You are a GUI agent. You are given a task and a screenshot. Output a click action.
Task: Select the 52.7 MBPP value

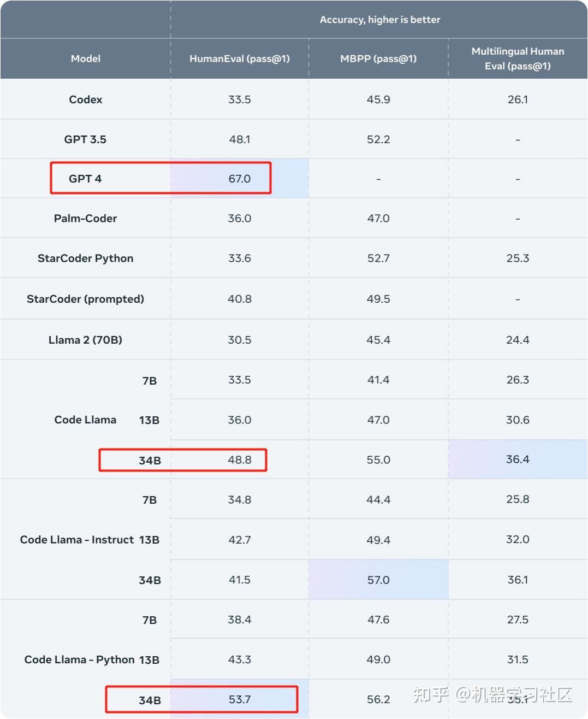coord(378,258)
